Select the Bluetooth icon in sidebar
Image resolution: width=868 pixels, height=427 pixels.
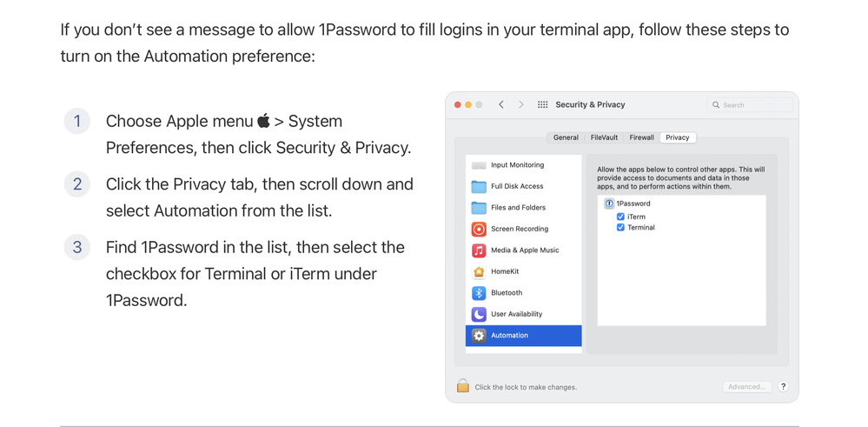pyautogui.click(x=479, y=293)
